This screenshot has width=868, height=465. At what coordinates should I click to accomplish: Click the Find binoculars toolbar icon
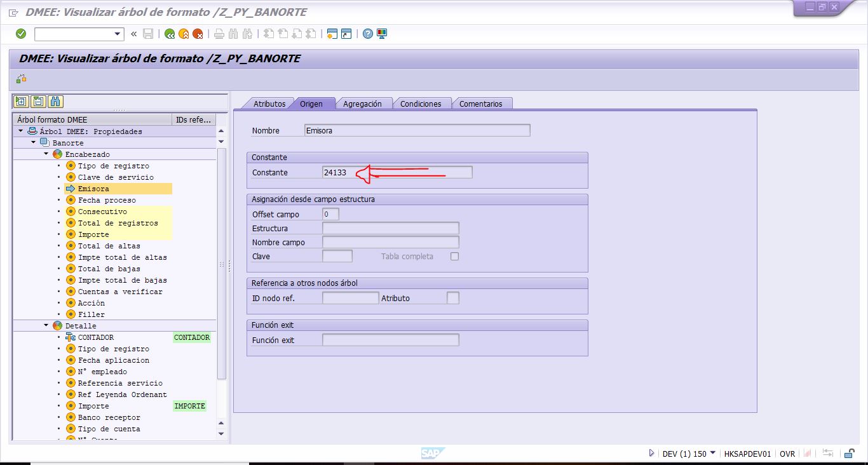click(233, 34)
